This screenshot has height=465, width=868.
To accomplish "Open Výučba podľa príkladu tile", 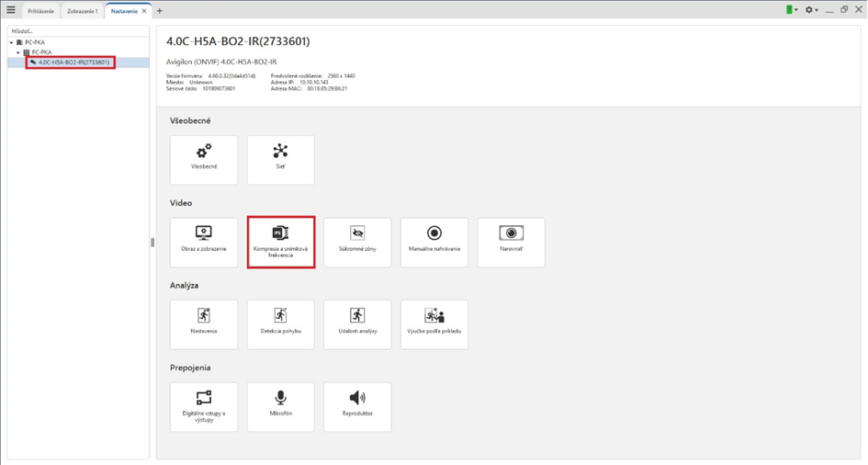I will pos(434,324).
